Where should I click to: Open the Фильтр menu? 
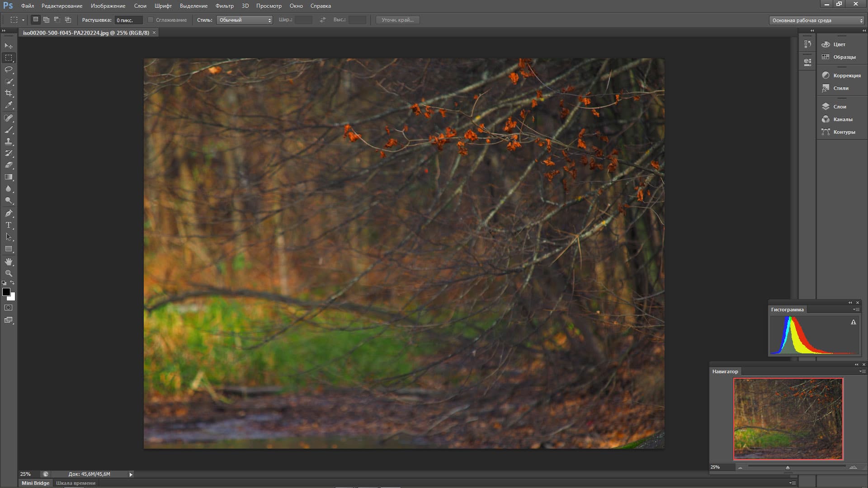click(x=224, y=6)
